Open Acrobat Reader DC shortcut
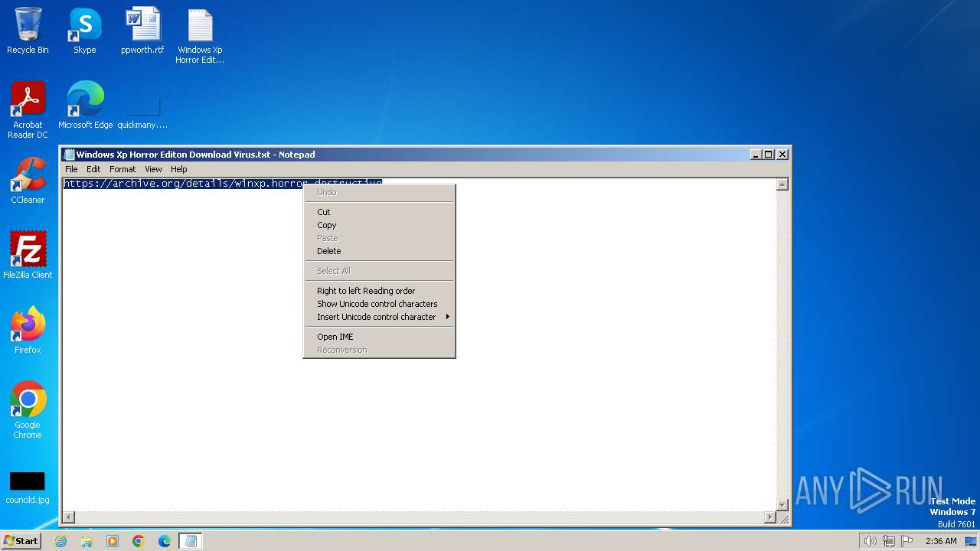 pyautogui.click(x=28, y=110)
